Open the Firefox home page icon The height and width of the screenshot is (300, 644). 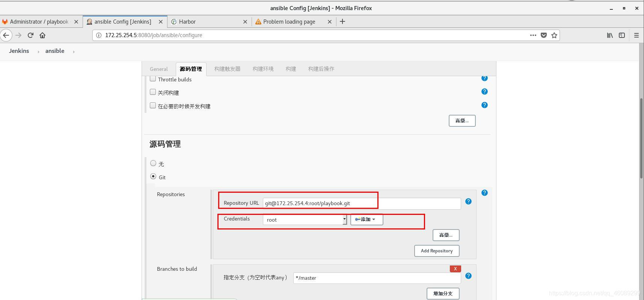coord(42,35)
